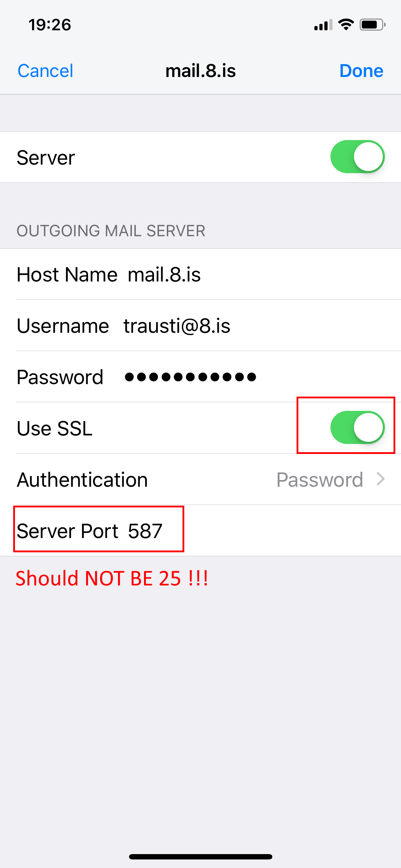This screenshot has width=401, height=868.
Task: Cancel the outgoing server changes
Action: click(x=45, y=71)
